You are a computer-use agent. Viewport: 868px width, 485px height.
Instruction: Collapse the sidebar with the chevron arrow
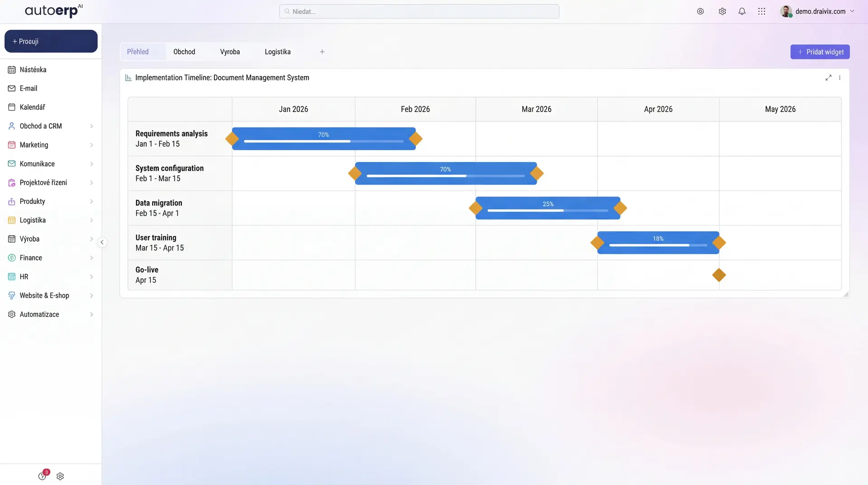point(102,242)
